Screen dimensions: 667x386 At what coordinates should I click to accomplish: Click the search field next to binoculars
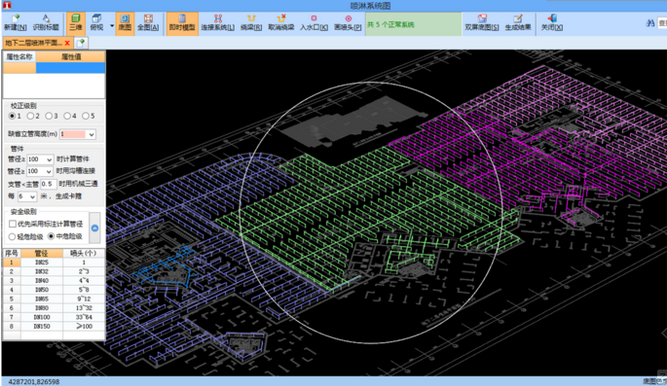click(662, 23)
